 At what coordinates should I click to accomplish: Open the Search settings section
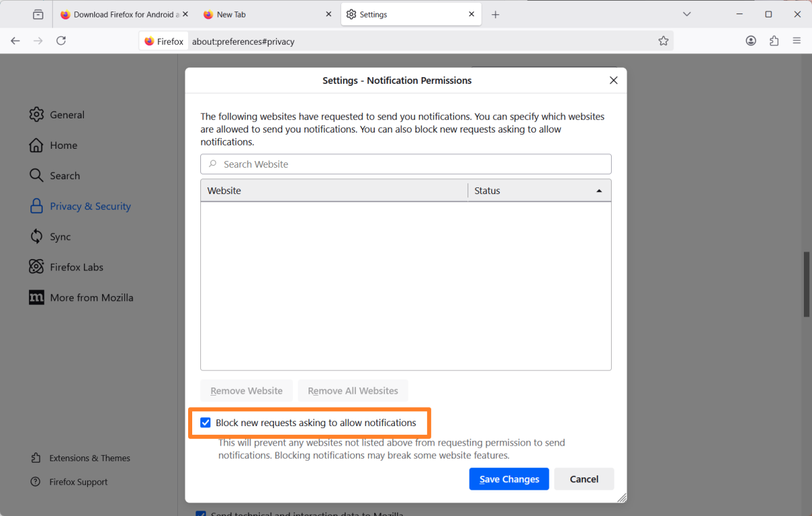click(x=65, y=175)
